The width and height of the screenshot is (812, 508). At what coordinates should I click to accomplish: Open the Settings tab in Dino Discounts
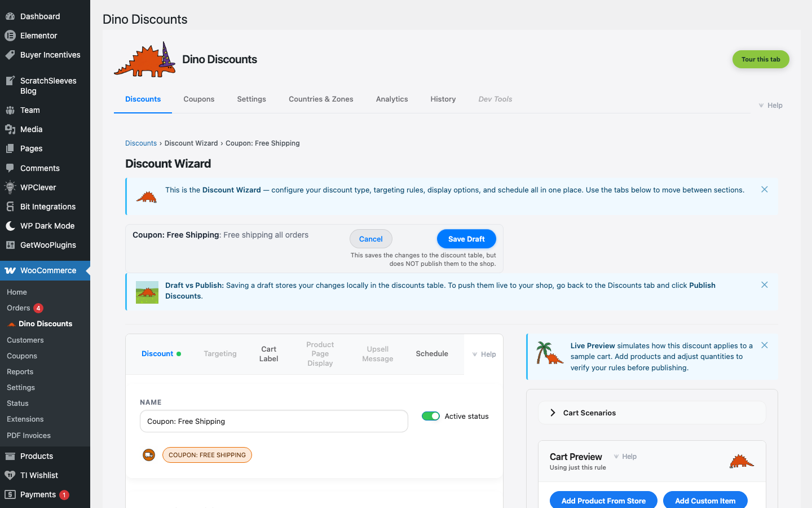tap(251, 99)
